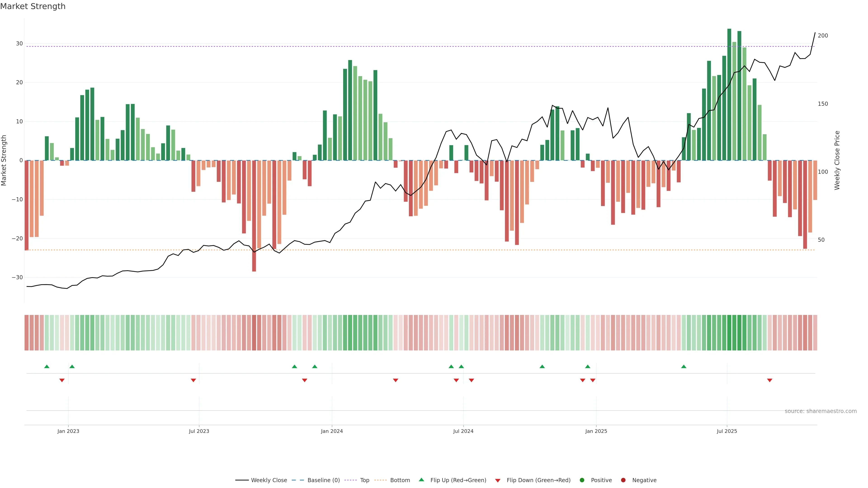Click the Weekly Close Price axis title

point(837,160)
